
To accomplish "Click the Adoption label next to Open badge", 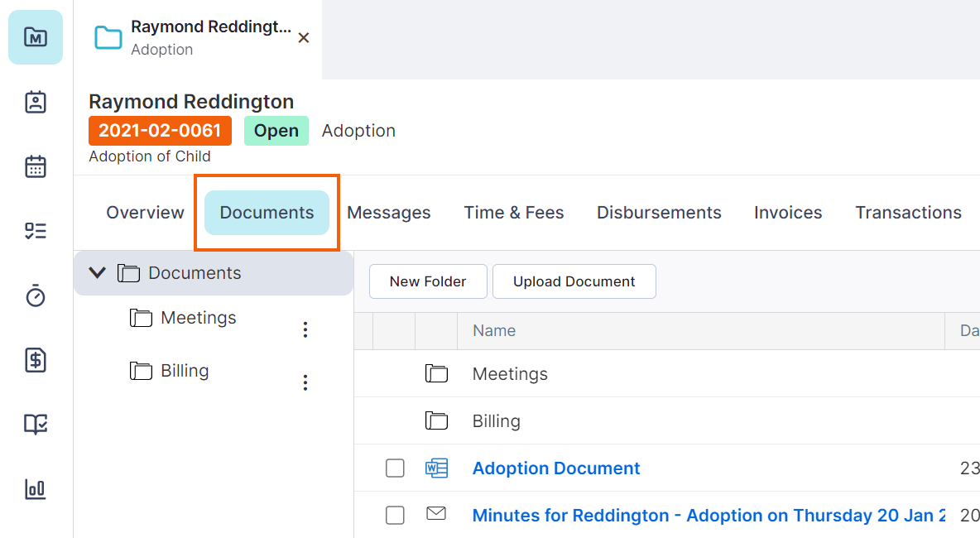I will click(x=358, y=131).
